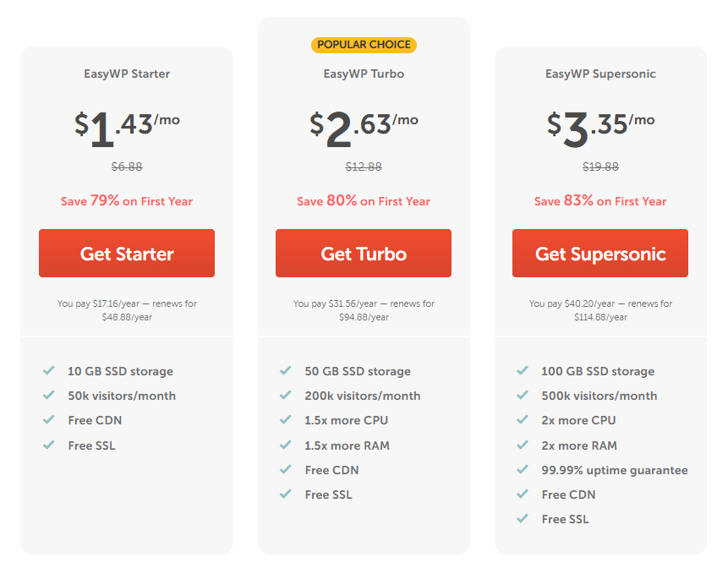This screenshot has width=728, height=574.
Task: Select the EasyWP Supersonic plan heading
Action: click(599, 74)
